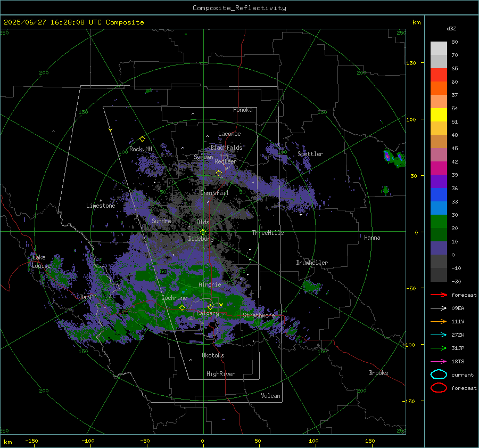Screen dimensions: 479x448
Task: Click the Brooks city label
Action: click(378, 373)
